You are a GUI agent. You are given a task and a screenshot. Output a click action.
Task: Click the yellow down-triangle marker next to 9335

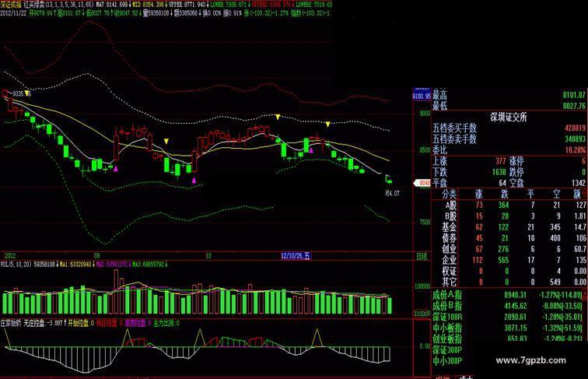27,93
